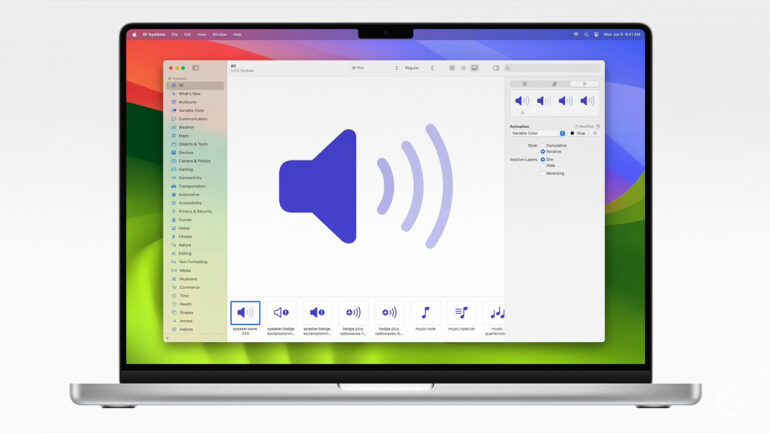Select the music.note symbol thumbnail
The height and width of the screenshot is (433, 770).
pyautogui.click(x=425, y=313)
